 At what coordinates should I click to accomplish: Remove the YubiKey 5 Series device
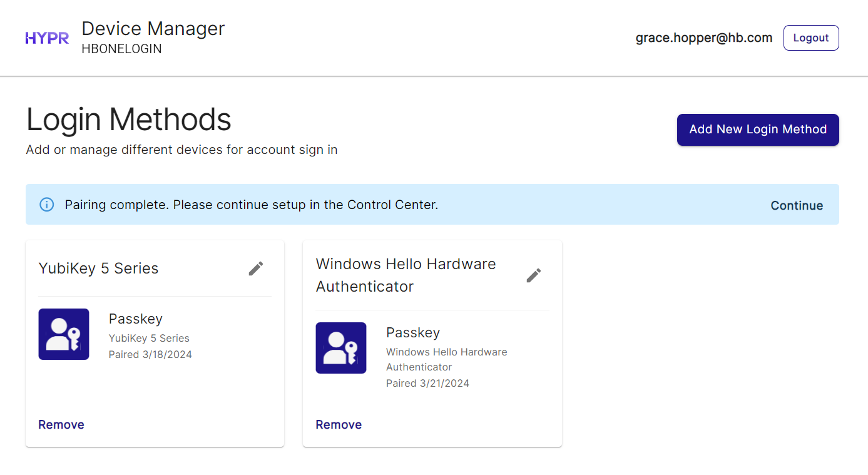click(61, 424)
